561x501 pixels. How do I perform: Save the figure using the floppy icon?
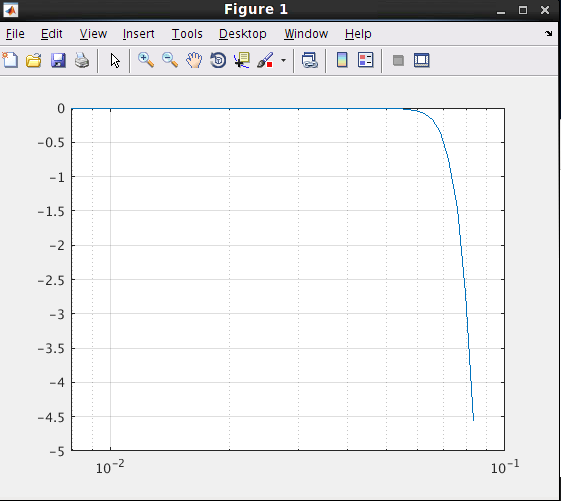(x=58, y=60)
